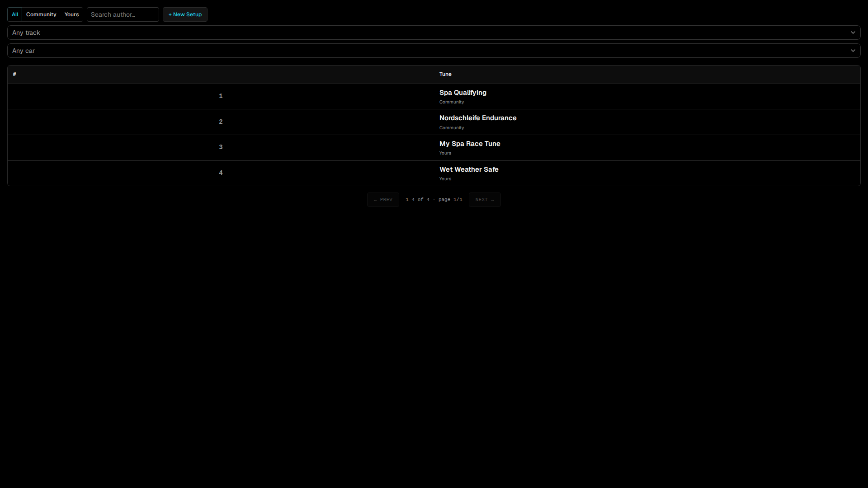Open the Any car dropdown
This screenshot has height=488, width=868.
pos(434,51)
